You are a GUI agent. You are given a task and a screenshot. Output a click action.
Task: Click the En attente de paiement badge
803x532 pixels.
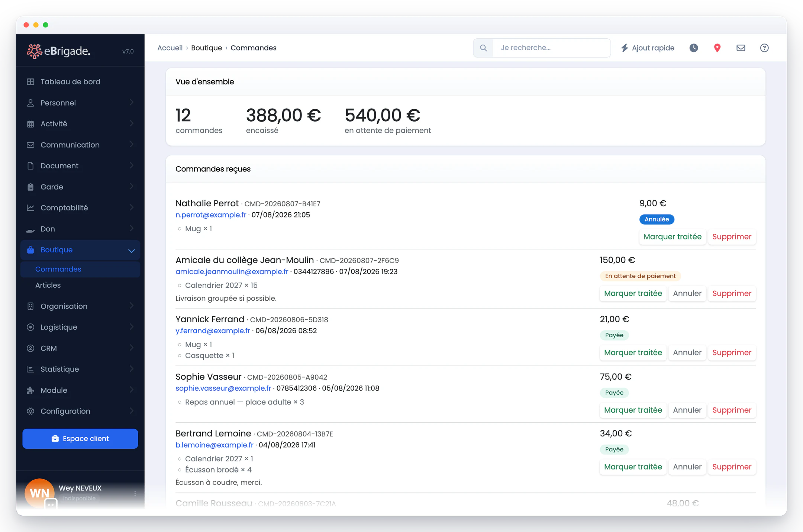[640, 276]
